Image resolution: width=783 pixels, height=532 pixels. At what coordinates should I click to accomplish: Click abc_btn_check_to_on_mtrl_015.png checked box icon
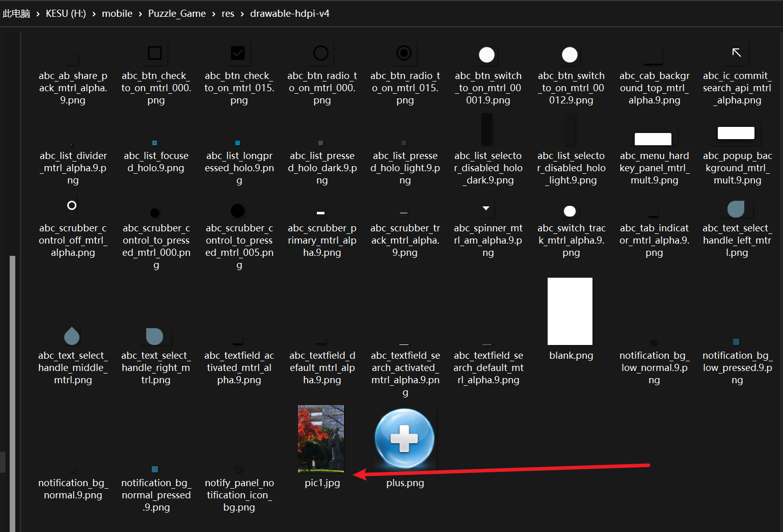tap(238, 54)
